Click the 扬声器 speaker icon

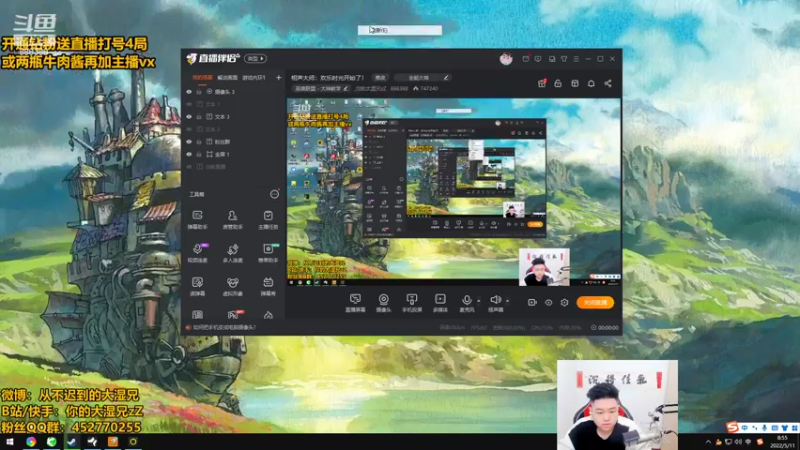point(495,300)
